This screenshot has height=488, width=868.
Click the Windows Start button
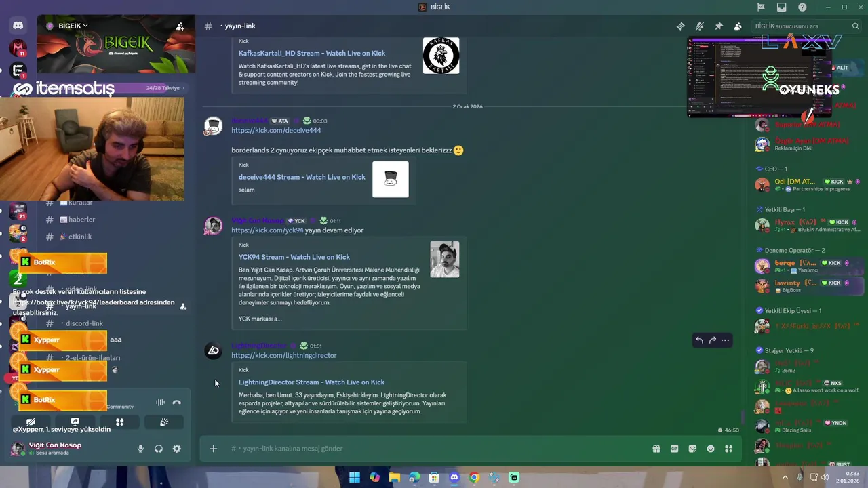pyautogui.click(x=355, y=477)
